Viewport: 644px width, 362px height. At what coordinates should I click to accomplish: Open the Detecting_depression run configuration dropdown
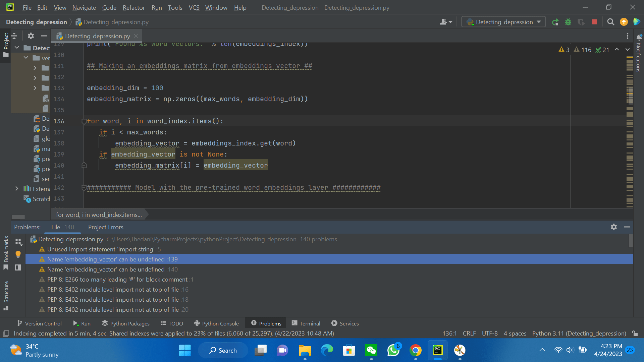tap(503, 22)
